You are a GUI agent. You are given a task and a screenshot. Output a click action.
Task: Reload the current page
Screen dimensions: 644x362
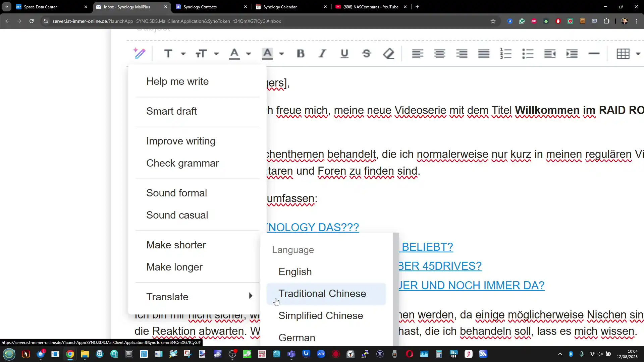(32, 21)
